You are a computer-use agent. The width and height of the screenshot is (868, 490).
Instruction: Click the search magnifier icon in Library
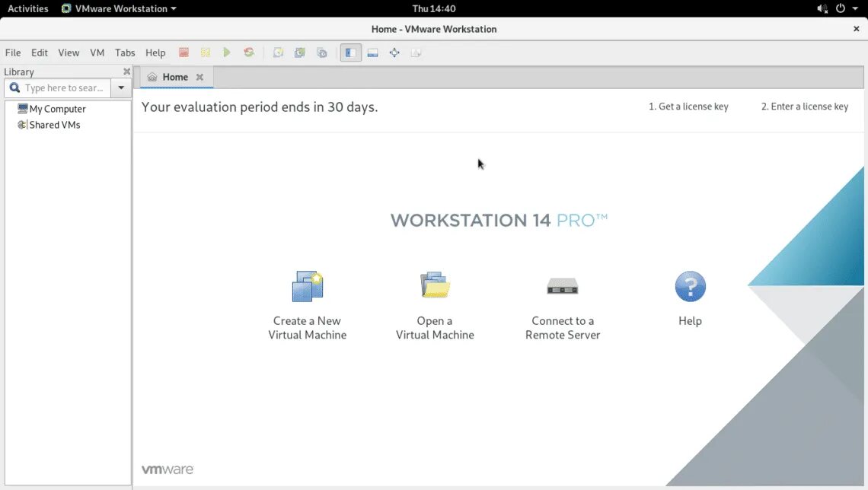(x=15, y=87)
